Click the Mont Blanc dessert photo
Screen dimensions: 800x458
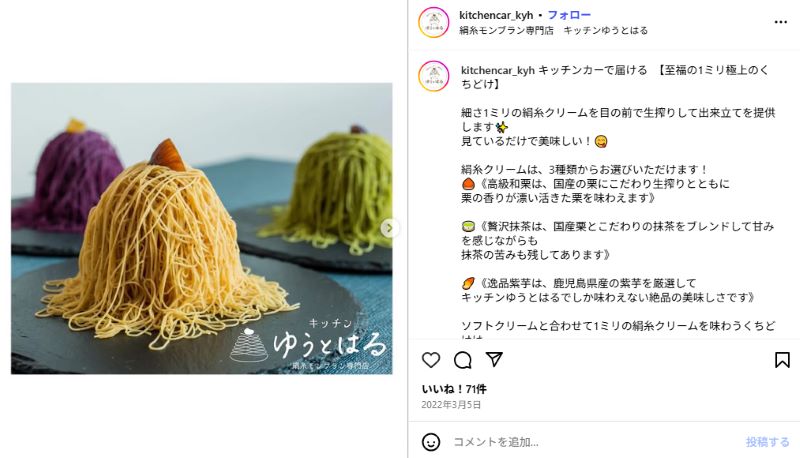coord(202,228)
